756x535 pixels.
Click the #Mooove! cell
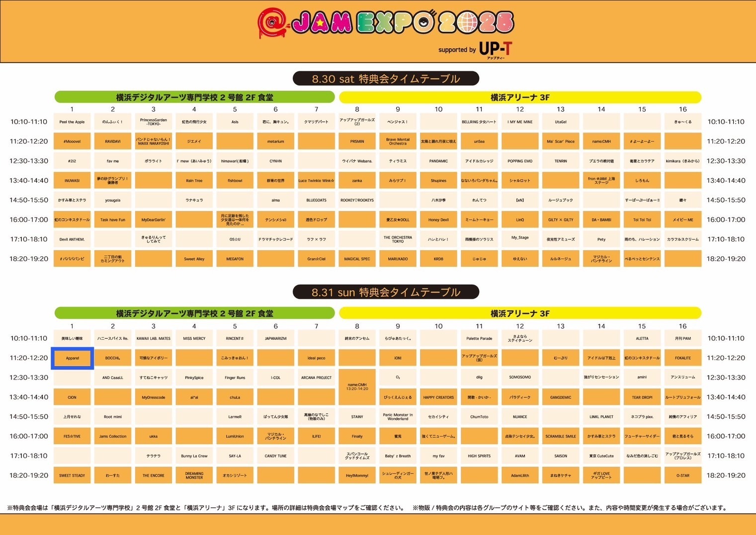coord(72,141)
